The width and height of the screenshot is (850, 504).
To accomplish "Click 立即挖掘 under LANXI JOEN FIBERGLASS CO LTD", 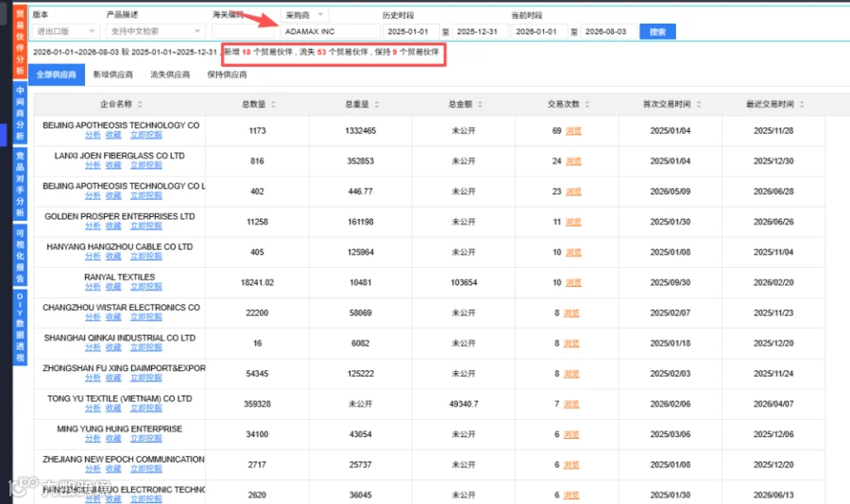I will (145, 165).
